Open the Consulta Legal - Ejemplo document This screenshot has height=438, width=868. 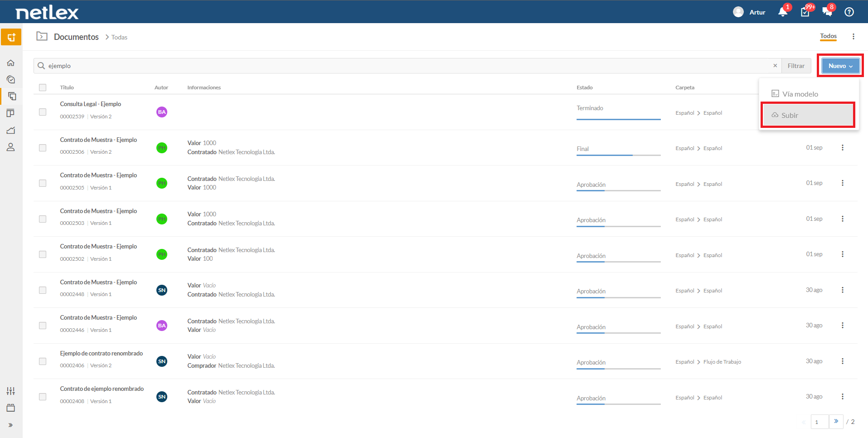coord(90,104)
